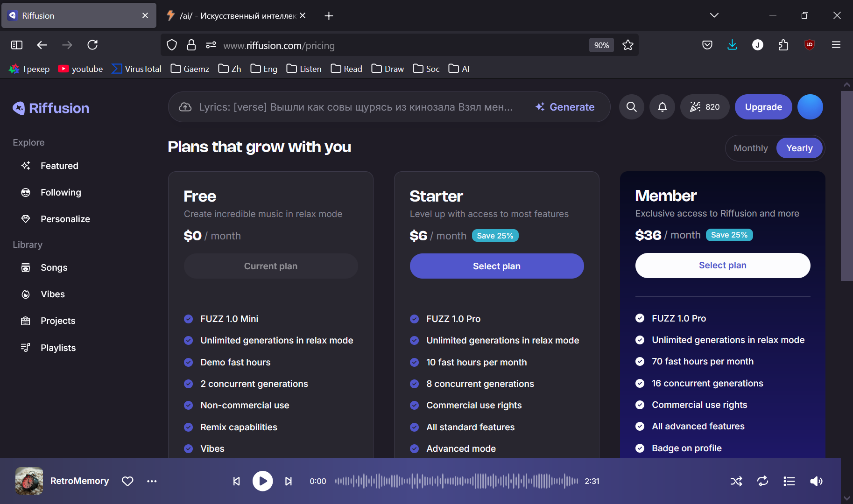Viewport: 853px width, 504px height.
Task: Open the Songs library
Action: (x=54, y=267)
